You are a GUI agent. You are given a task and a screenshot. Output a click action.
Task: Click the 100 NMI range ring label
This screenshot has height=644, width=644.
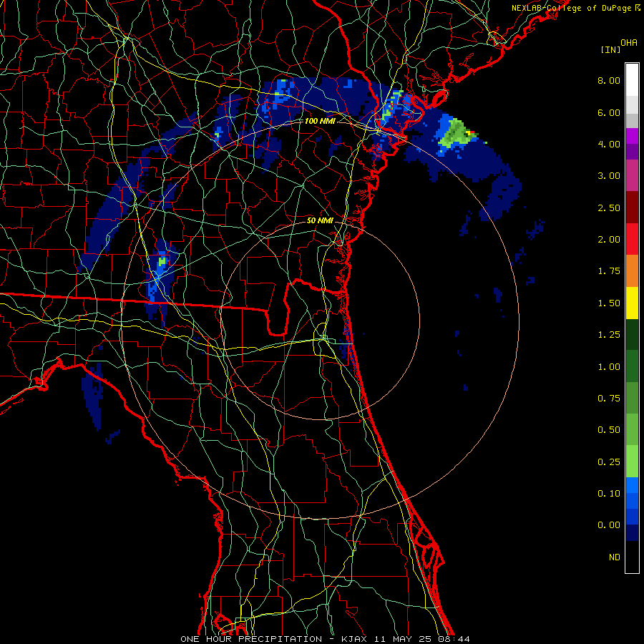pos(320,121)
